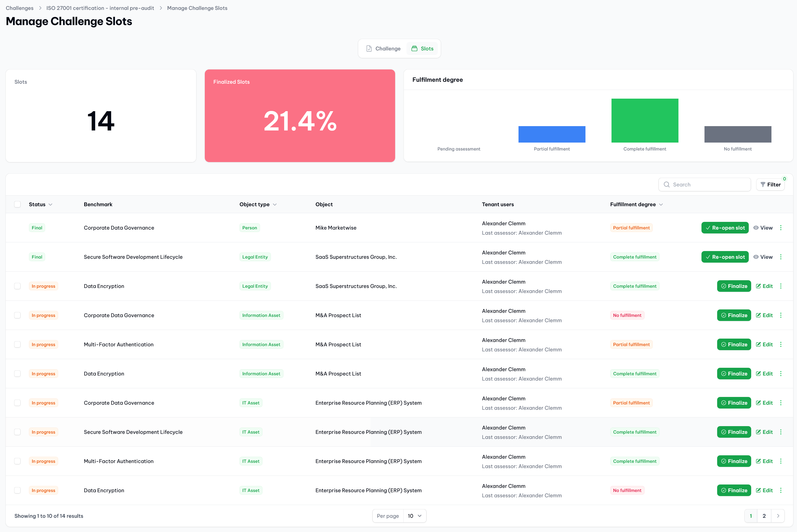
Task: Click the Finalized Slots 21.4% card
Action: [300, 116]
